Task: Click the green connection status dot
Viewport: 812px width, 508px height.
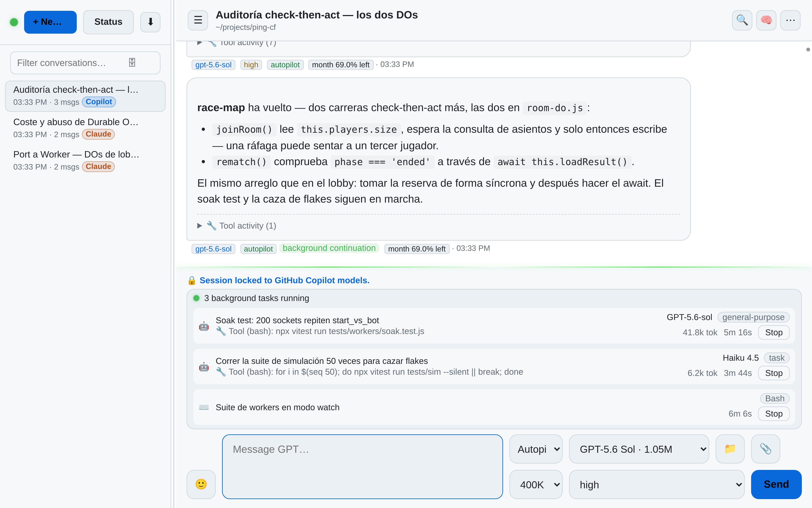Action: 14,22
